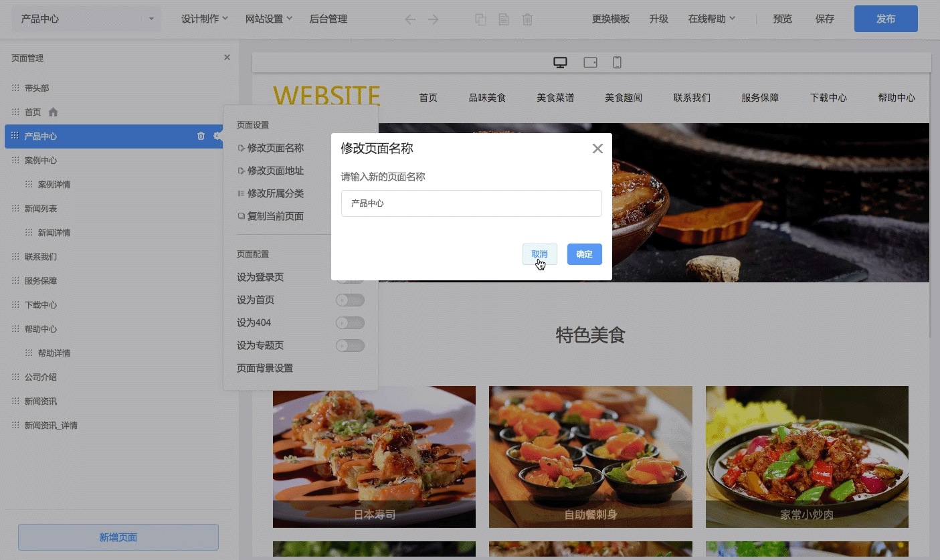Click 美食菜谱 in the website nav
This screenshot has height=560, width=940.
(555, 98)
